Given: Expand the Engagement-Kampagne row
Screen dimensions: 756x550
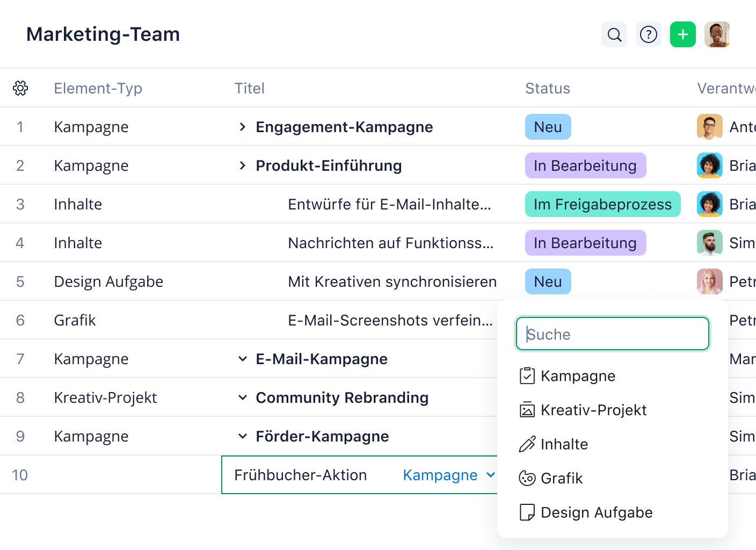Looking at the screenshot, I should (243, 127).
